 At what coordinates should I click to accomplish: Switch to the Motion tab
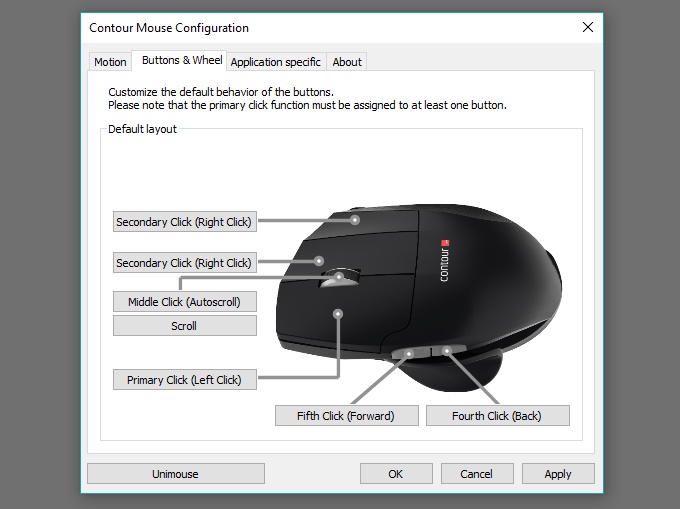tap(110, 62)
